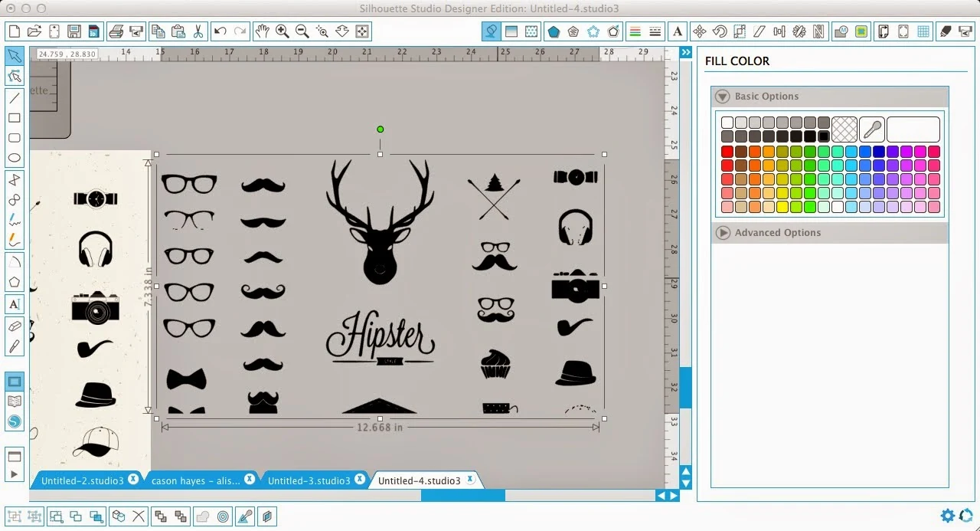Select the red fill color swatch
Screen dimensions: 980x531
(x=727, y=151)
